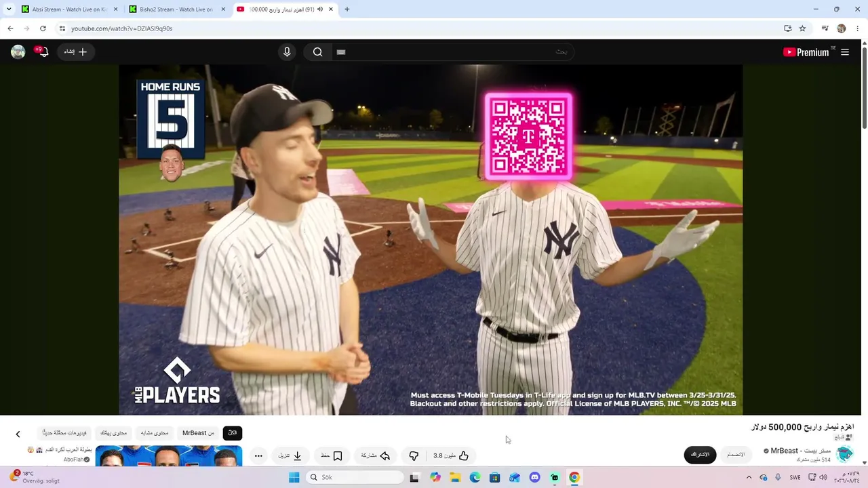Like the video with thumbs up
Image resolution: width=868 pixels, height=488 pixels.
point(451,456)
